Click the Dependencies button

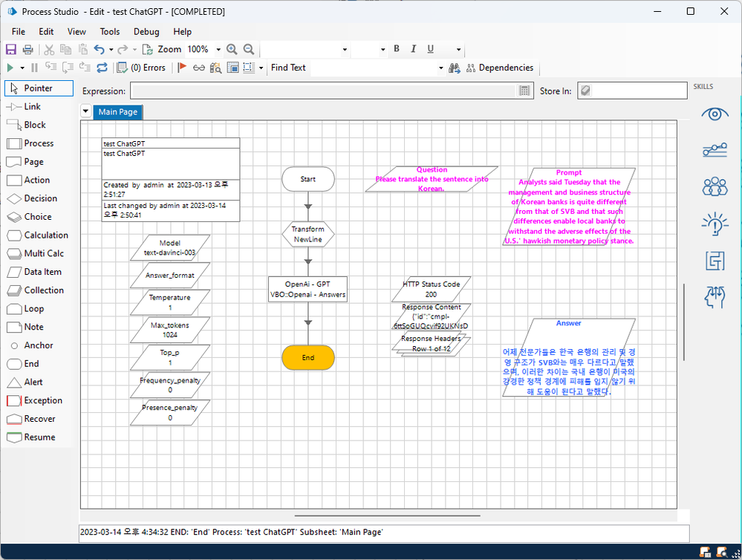point(499,68)
